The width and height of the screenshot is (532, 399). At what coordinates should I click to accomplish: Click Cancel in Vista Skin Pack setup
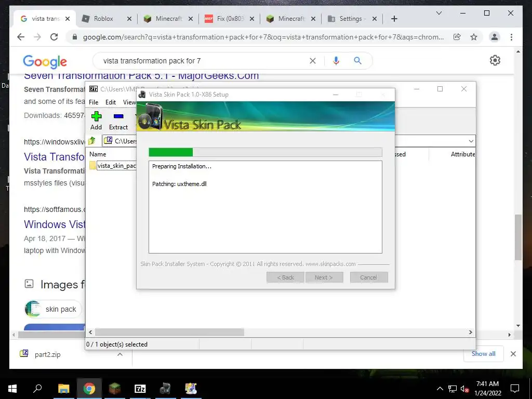pos(369,277)
